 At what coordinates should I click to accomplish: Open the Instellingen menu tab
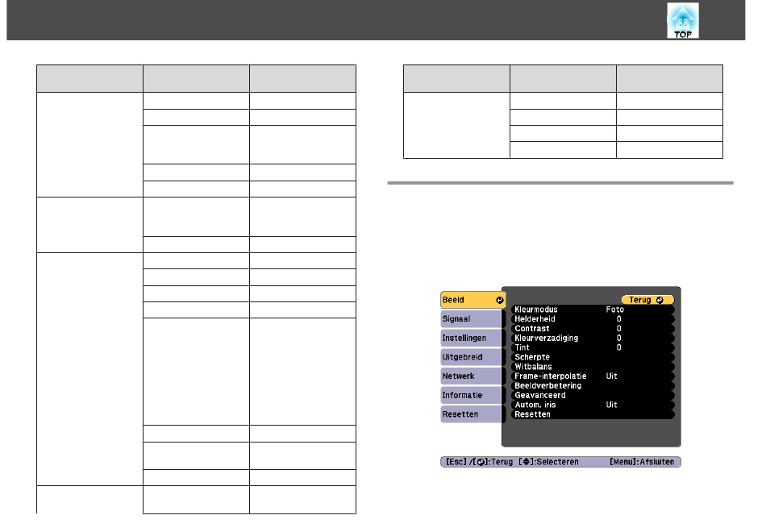pyautogui.click(x=471, y=338)
